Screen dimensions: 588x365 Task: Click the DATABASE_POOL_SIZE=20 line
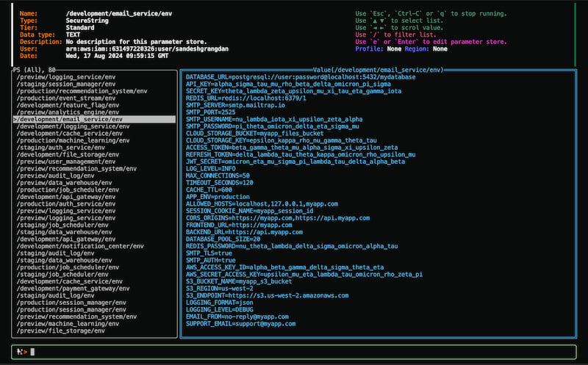pyautogui.click(x=223, y=239)
